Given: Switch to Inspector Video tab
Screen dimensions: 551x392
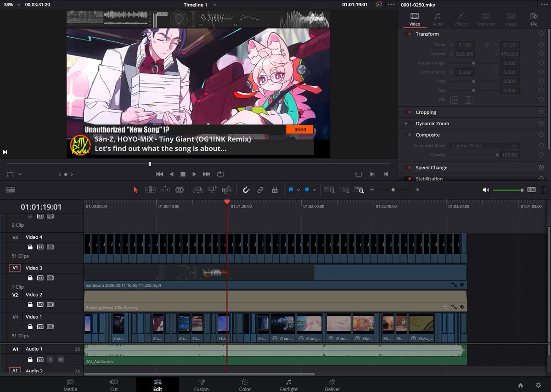Looking at the screenshot, I should (414, 19).
